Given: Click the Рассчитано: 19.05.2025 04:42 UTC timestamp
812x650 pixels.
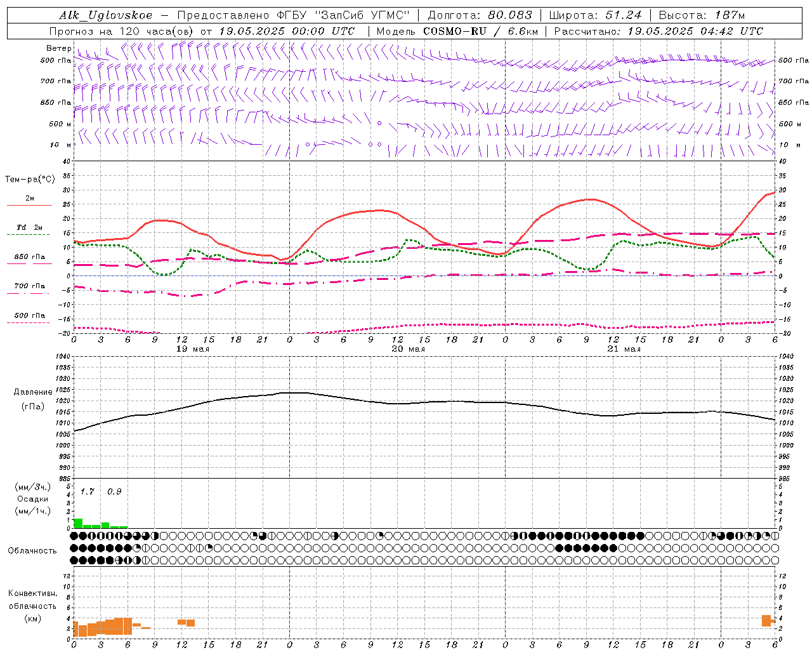Looking at the screenshot, I should click(x=658, y=31).
